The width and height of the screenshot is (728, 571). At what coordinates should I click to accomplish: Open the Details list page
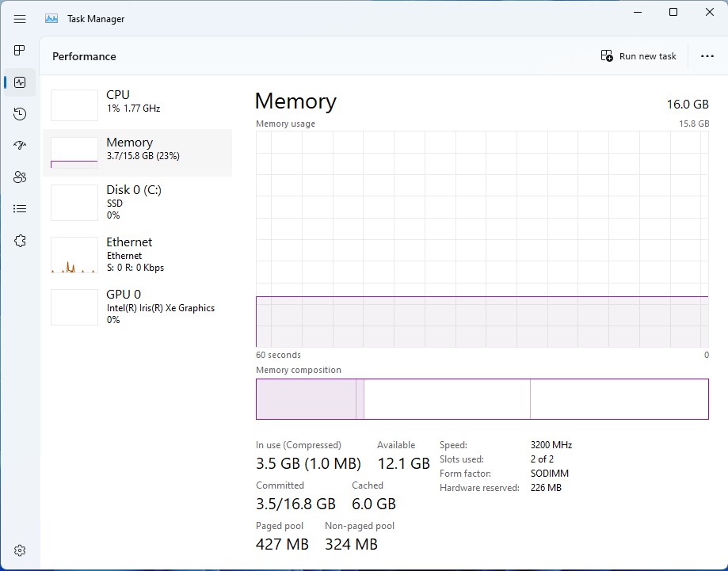20,209
